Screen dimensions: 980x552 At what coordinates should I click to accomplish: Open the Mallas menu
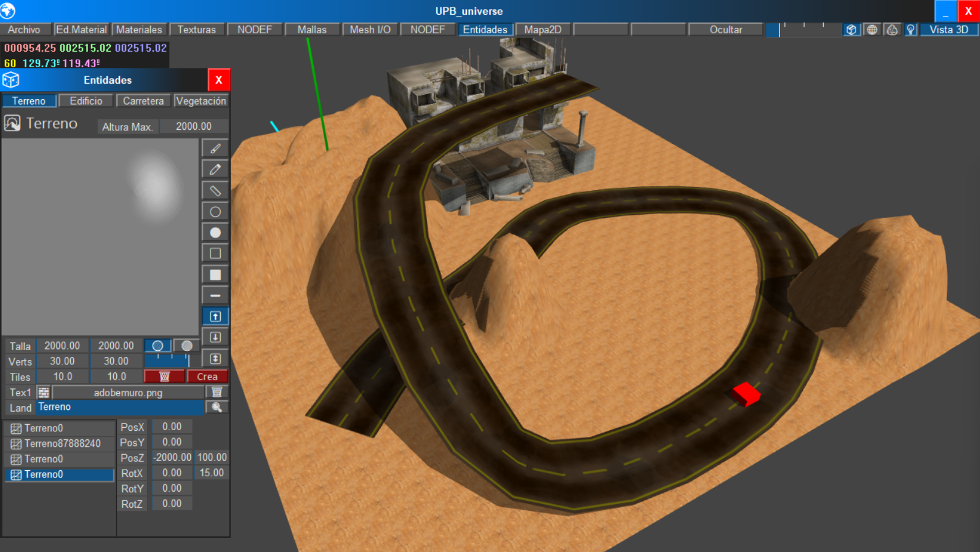pyautogui.click(x=312, y=30)
